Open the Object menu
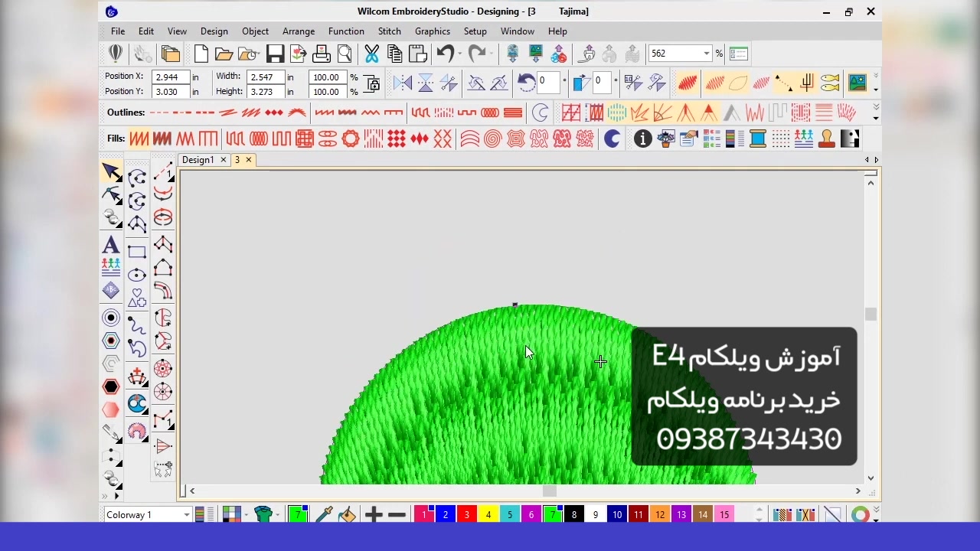The height and width of the screenshot is (551, 980). 255,31
